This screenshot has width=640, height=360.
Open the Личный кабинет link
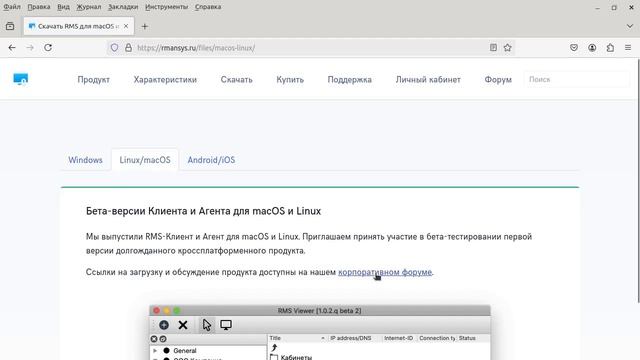click(428, 80)
